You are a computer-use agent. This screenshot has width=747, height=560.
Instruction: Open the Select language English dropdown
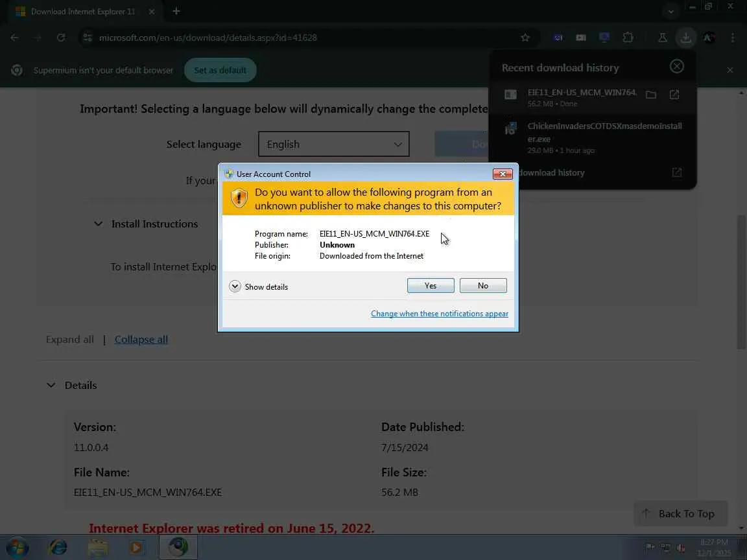[333, 144]
